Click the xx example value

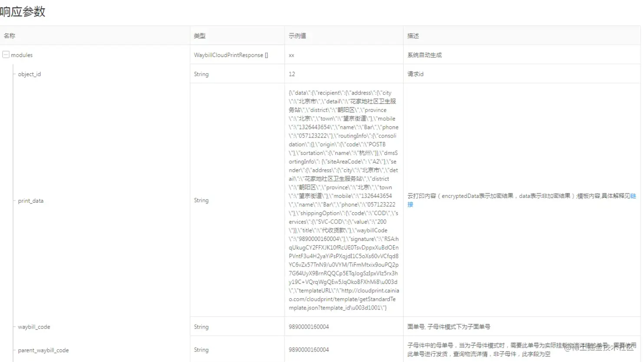pyautogui.click(x=292, y=55)
